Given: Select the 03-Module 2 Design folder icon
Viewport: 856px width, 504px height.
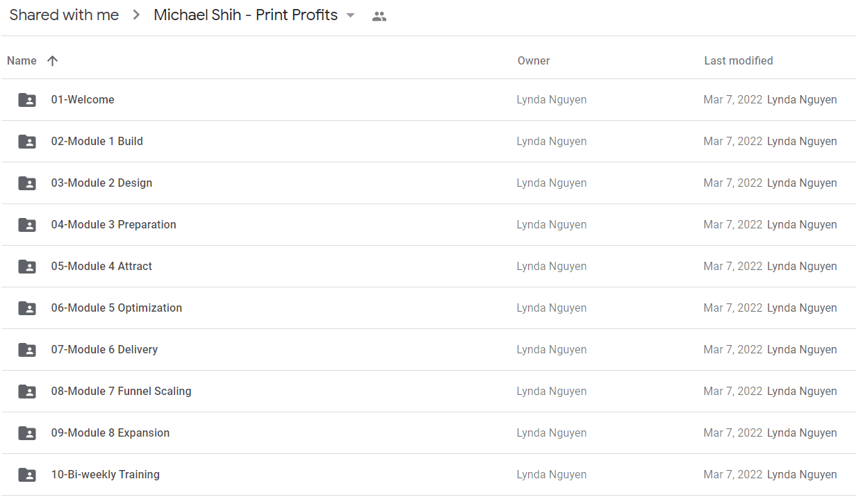Looking at the screenshot, I should coord(27,183).
